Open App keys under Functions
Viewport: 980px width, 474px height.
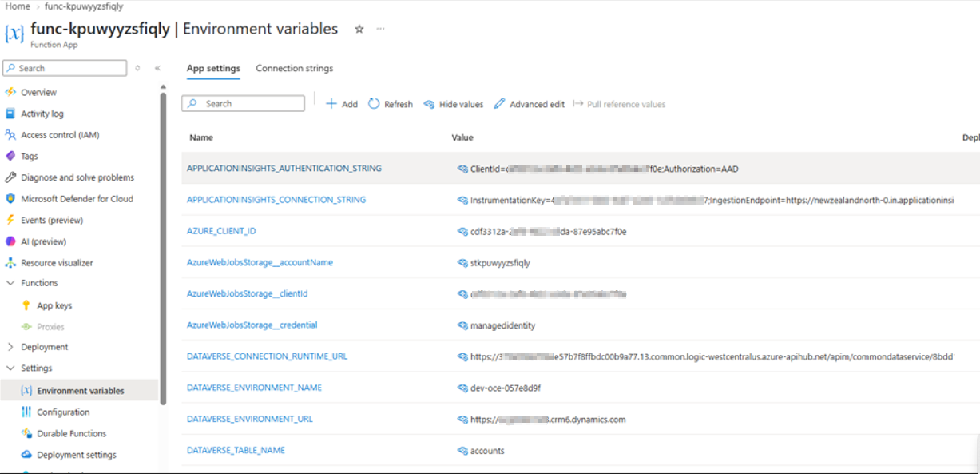click(54, 305)
